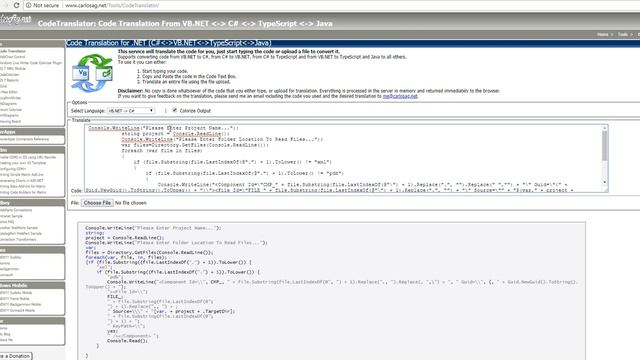Click the 'Code Translation for .NET' blue heading
The width and height of the screenshot is (640, 360).
[168, 43]
